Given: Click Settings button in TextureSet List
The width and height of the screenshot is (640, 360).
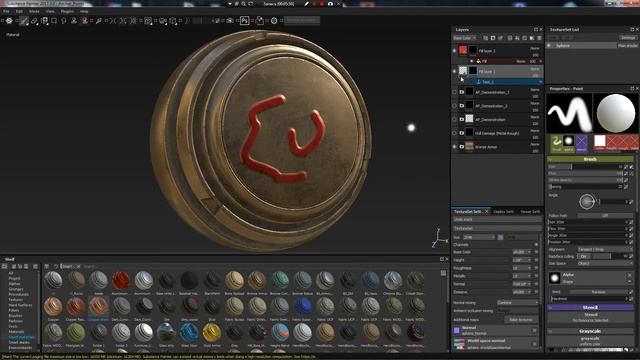Looking at the screenshot, I should pos(628,38).
